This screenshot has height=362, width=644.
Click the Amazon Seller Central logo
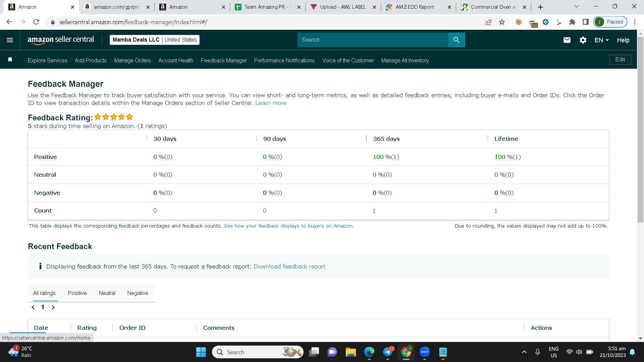pos(61,40)
